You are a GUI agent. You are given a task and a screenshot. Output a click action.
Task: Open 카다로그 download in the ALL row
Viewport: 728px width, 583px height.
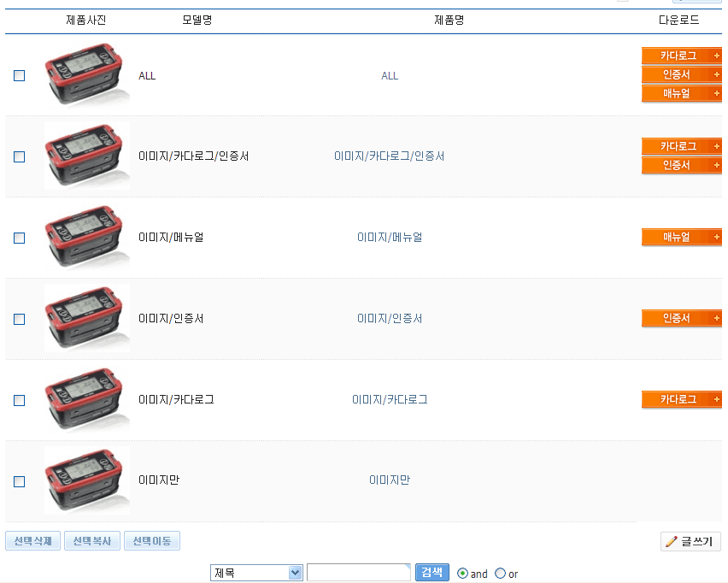681,56
